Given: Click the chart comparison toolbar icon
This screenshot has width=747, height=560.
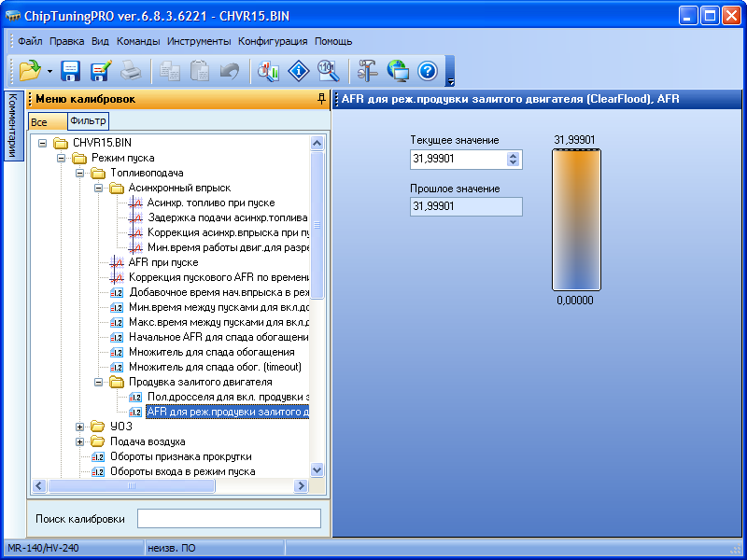Looking at the screenshot, I should pyautogui.click(x=269, y=70).
